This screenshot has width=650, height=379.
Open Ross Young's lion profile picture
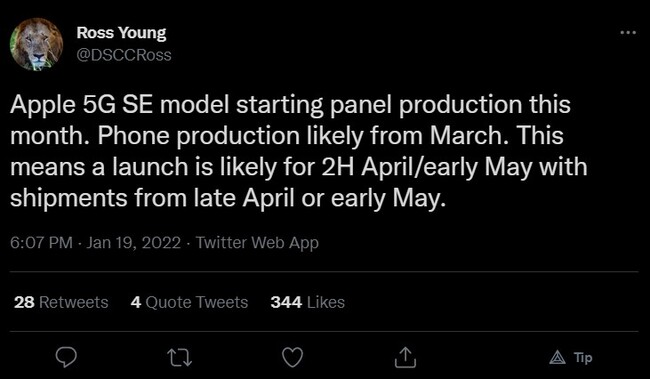(36, 44)
